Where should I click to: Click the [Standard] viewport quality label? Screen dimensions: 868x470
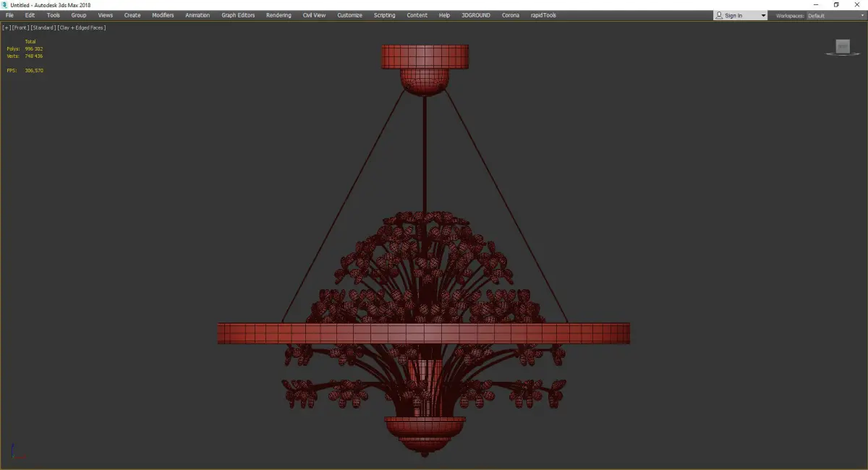(43, 27)
